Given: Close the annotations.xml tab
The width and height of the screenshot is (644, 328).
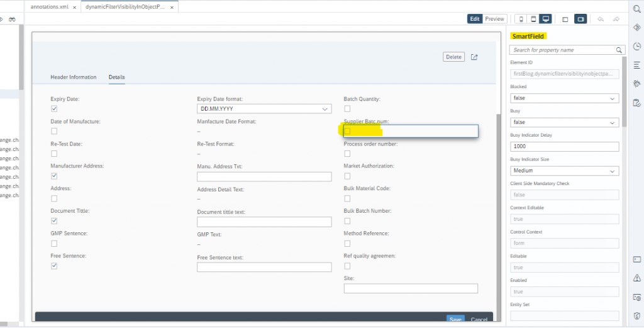Looking at the screenshot, I should coord(74,8).
